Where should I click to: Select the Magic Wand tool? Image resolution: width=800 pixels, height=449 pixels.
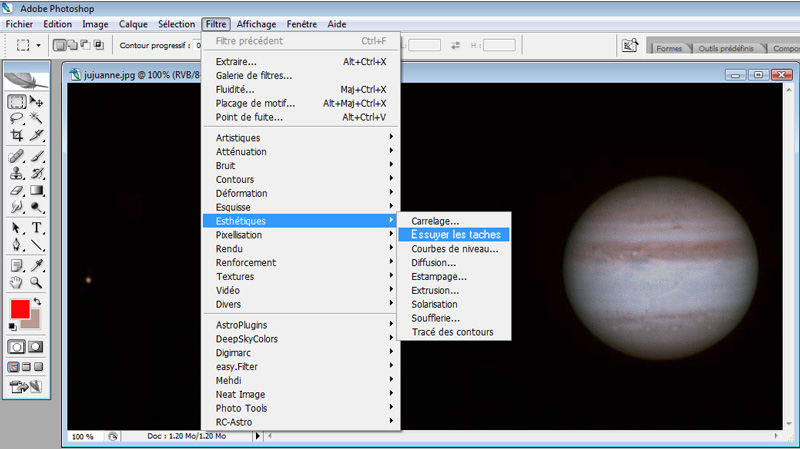tap(36, 118)
